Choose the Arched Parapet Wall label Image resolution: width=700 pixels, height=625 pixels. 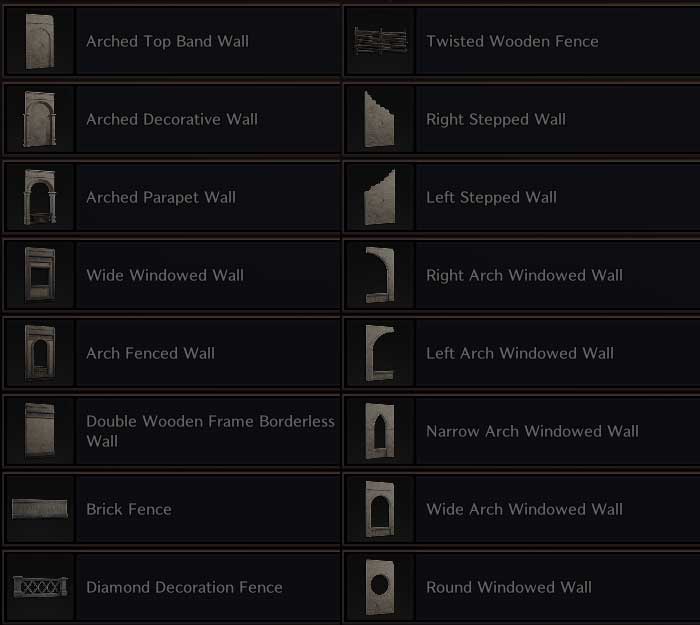coord(161,197)
